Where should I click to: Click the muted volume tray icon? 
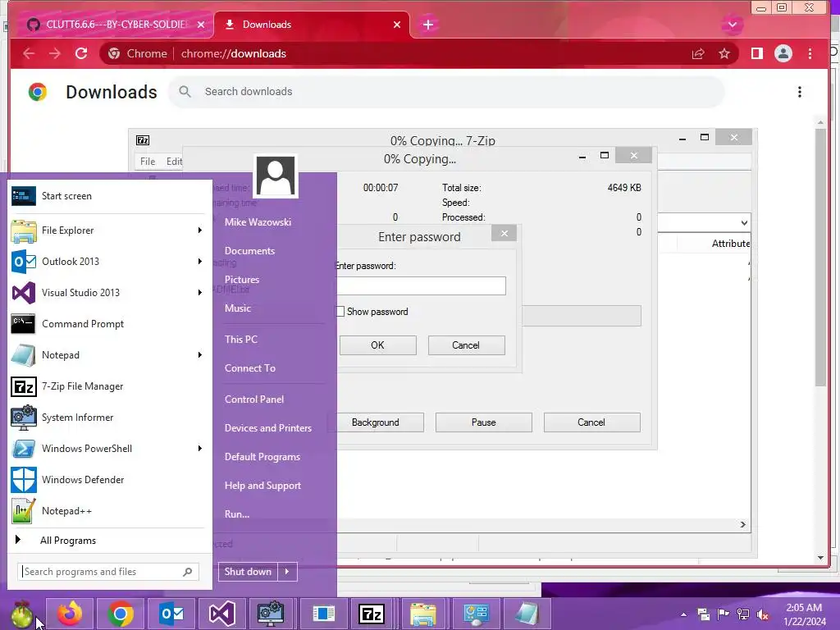(x=762, y=614)
